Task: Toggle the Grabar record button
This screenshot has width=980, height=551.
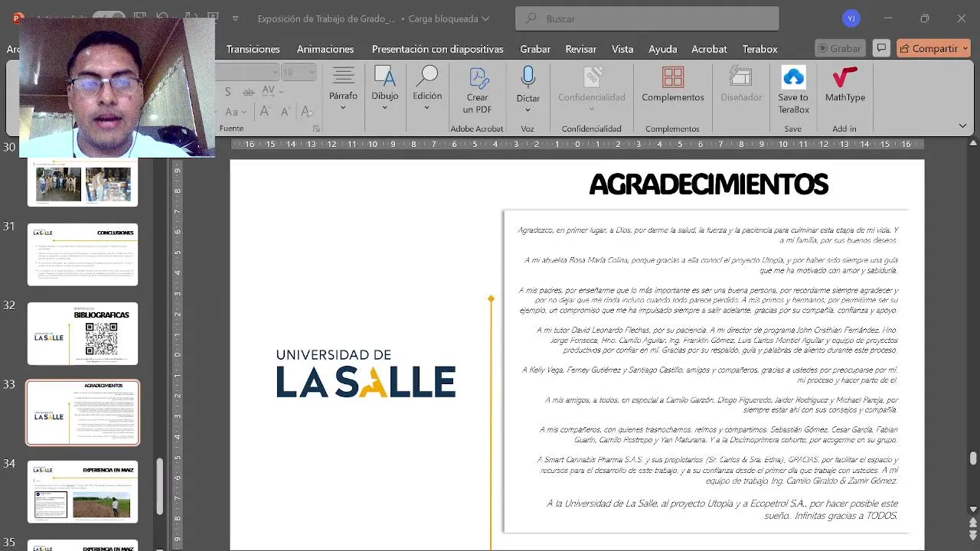Action: 840,48
